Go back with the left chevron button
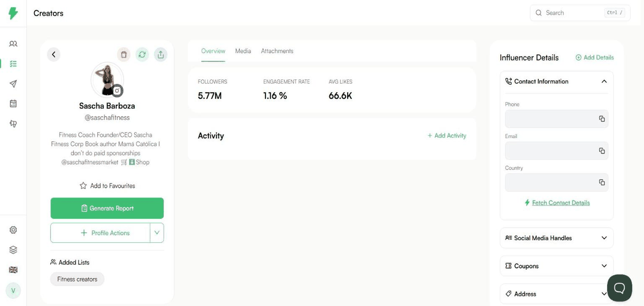Image resolution: width=644 pixels, height=306 pixels. pos(54,54)
